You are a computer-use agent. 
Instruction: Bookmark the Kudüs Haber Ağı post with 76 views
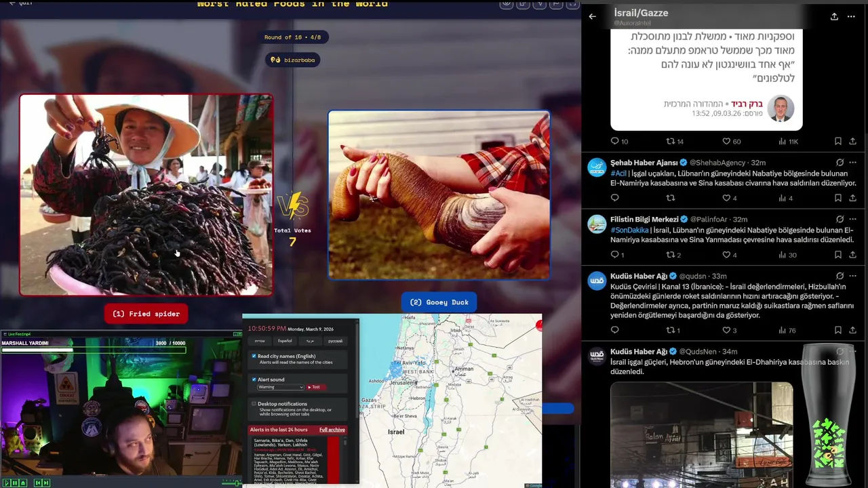coord(838,330)
